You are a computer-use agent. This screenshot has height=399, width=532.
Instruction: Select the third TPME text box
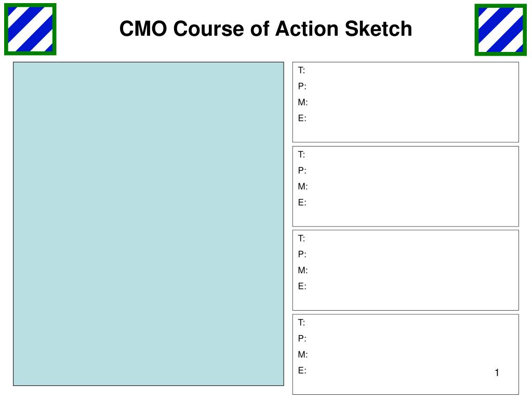coord(405,270)
